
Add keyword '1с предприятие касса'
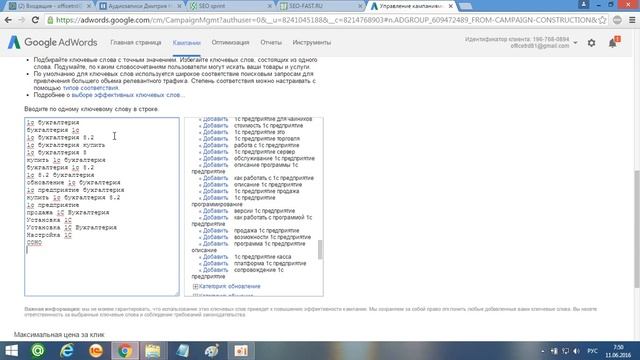point(215,257)
